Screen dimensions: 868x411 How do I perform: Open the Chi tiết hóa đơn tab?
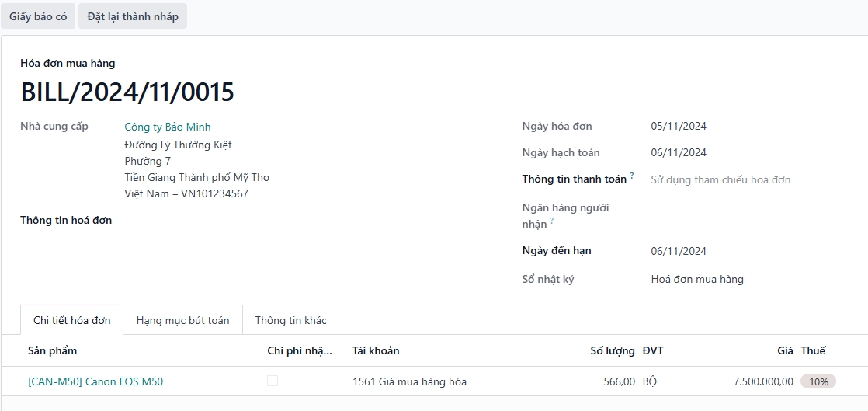pyautogui.click(x=72, y=320)
